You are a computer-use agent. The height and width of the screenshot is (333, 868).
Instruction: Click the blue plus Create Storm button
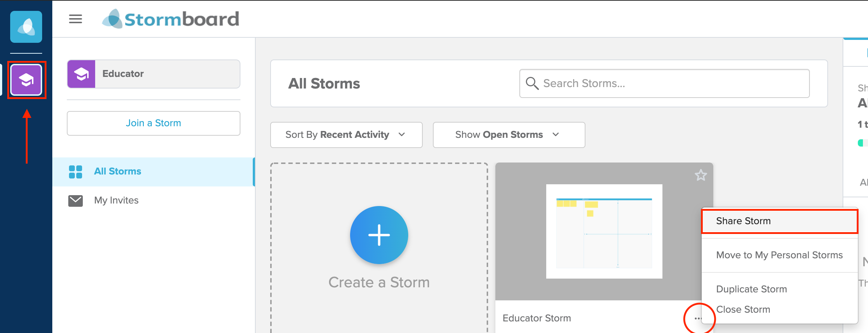click(379, 235)
